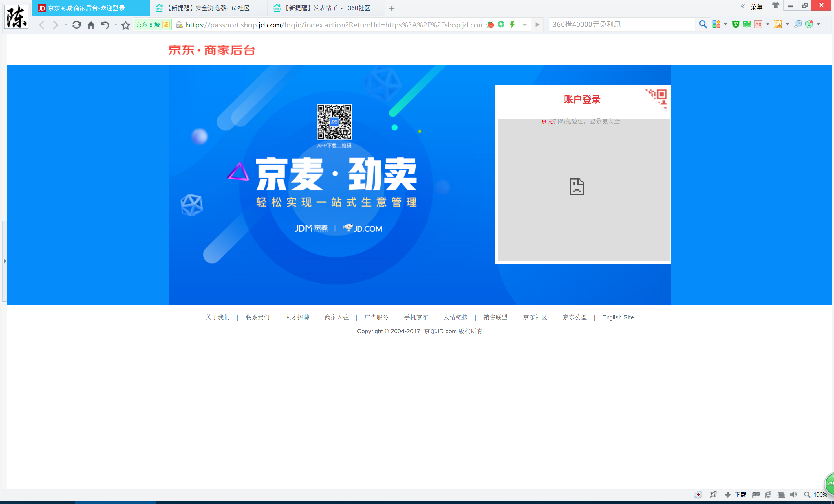Open the downloads (下载) panel in status bar
The height and width of the screenshot is (504, 834).
point(740,494)
